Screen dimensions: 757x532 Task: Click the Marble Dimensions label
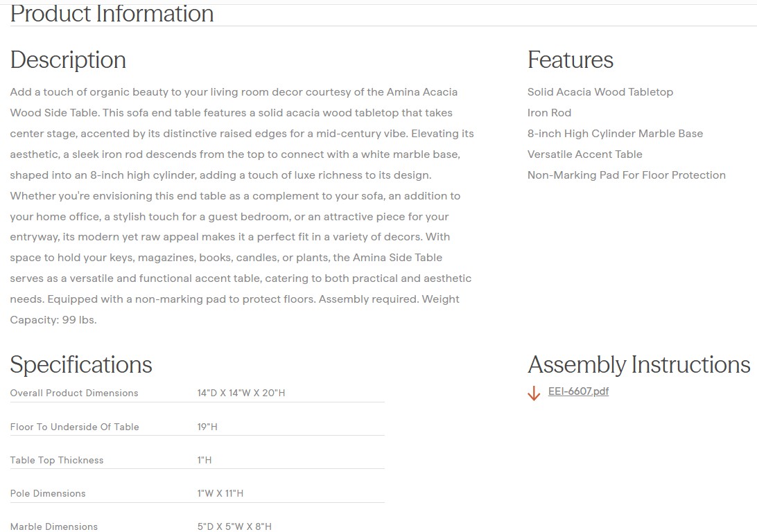tap(54, 526)
